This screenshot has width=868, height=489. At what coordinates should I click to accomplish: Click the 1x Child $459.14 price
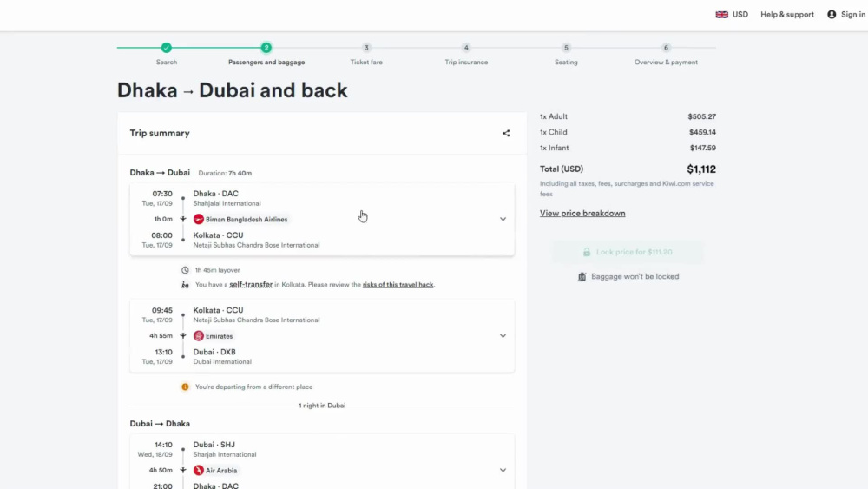tap(702, 132)
